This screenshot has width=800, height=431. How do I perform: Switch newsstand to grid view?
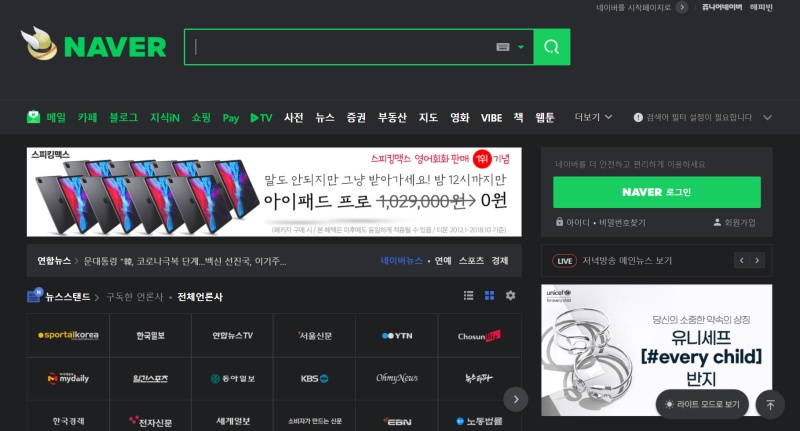pos(489,295)
